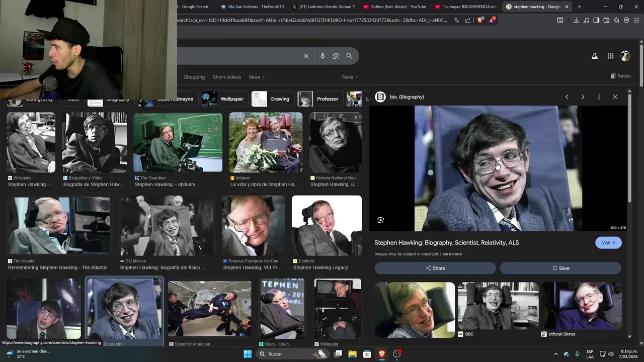Save the image with the Save button

560,268
